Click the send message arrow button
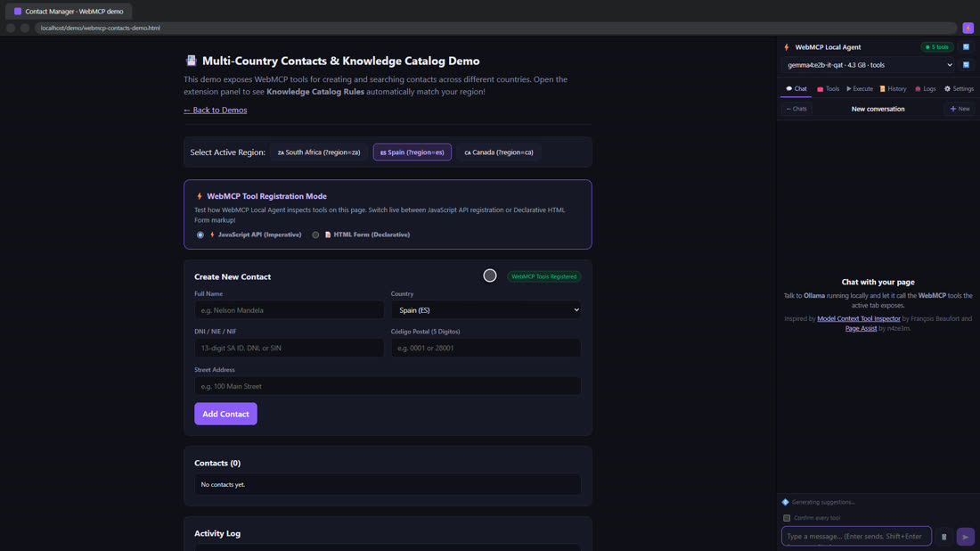The height and width of the screenshot is (551, 980). point(965,537)
